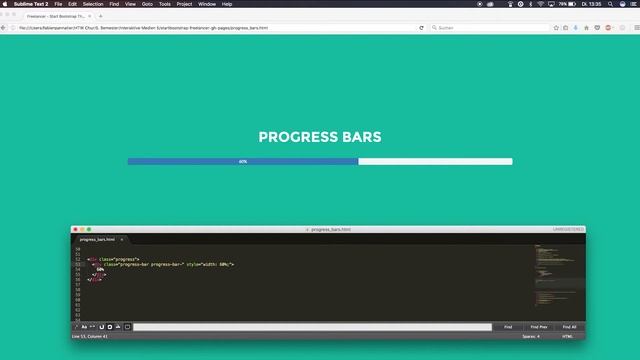Open the Edit menu

tap(72, 4)
